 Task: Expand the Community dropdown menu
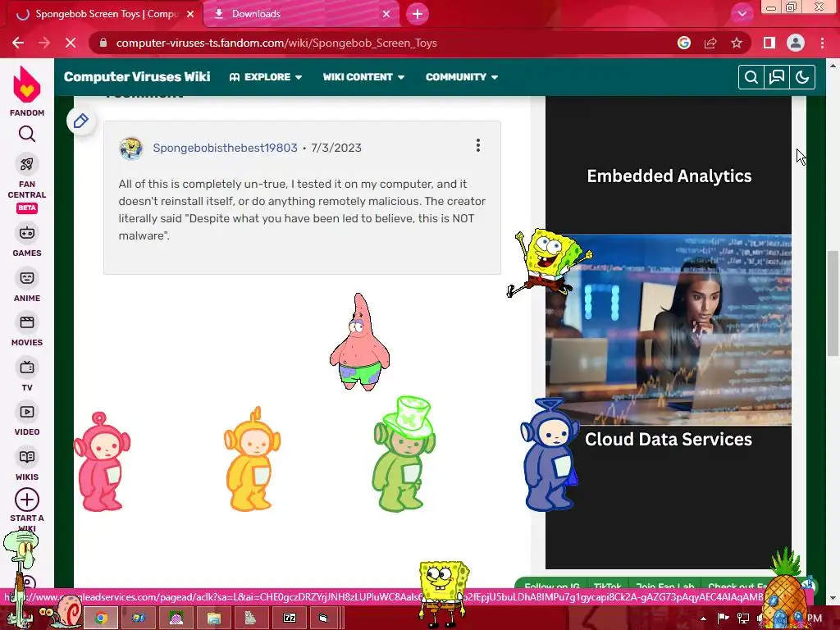tap(461, 77)
